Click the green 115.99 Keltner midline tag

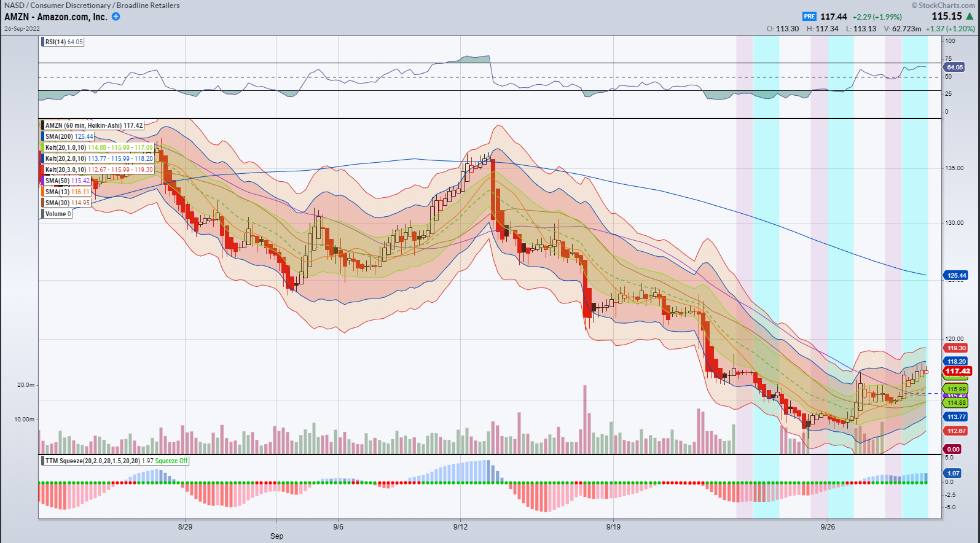coord(956,389)
